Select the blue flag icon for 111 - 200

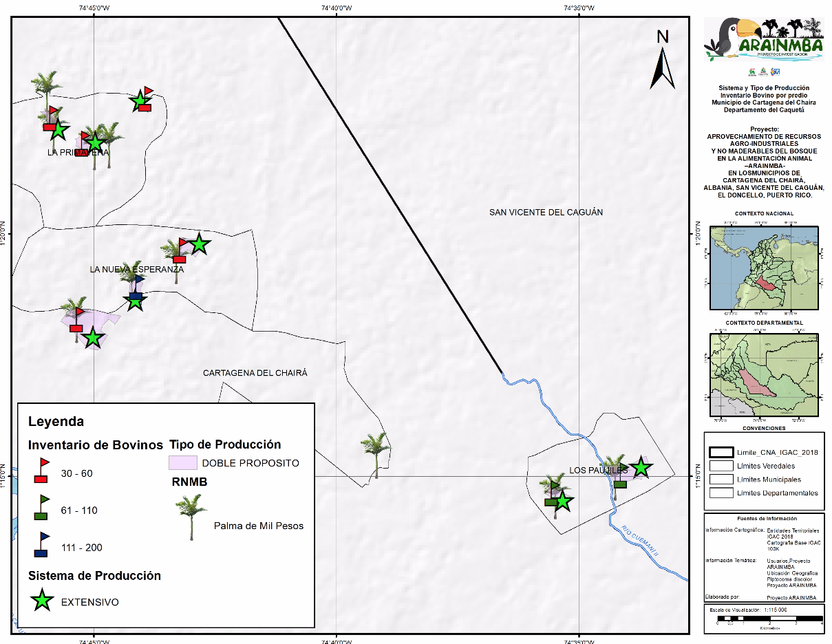click(x=41, y=544)
